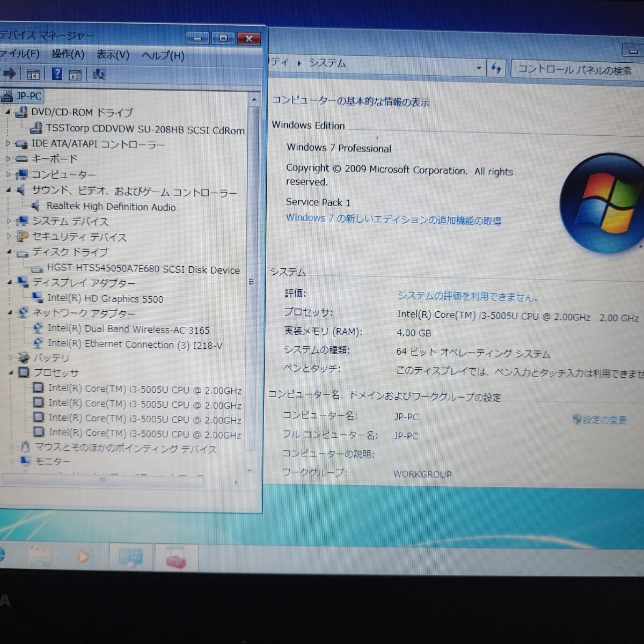Click the Scan for hardware changes toolbar icon
Viewport: 644px width, 644px height.
click(99, 74)
